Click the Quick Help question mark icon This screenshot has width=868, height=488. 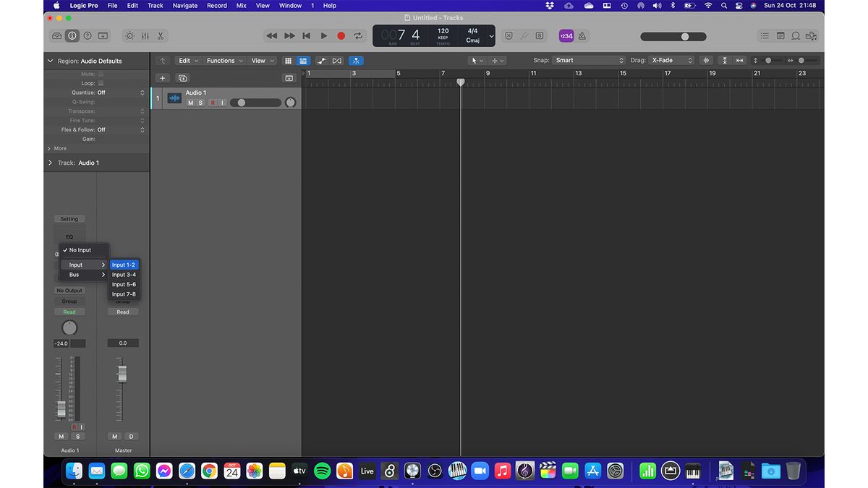(x=87, y=35)
